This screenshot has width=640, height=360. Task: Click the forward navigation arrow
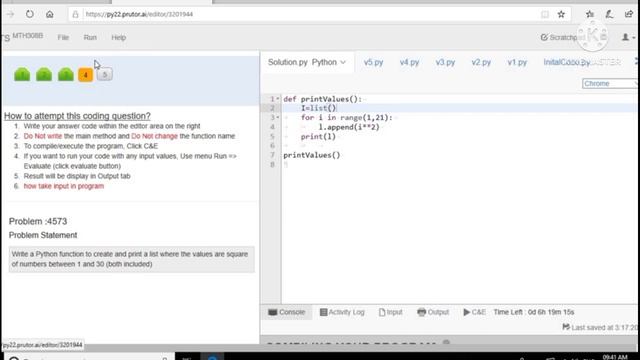10,14
